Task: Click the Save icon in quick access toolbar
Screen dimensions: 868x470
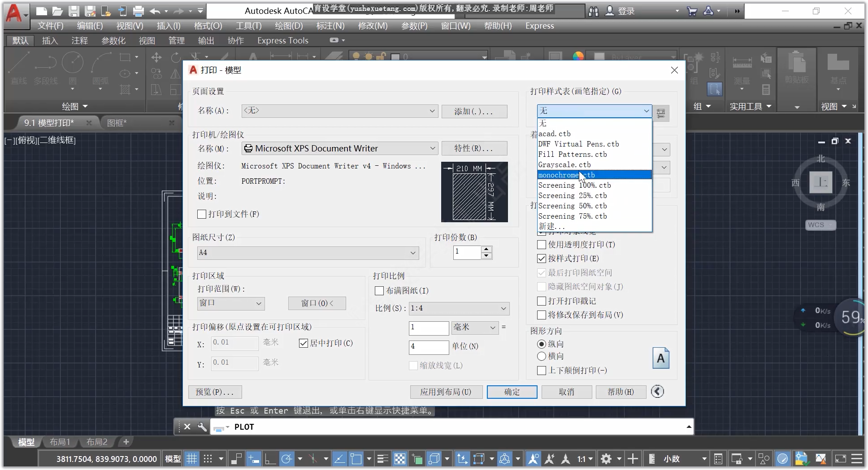Action: coord(74,11)
